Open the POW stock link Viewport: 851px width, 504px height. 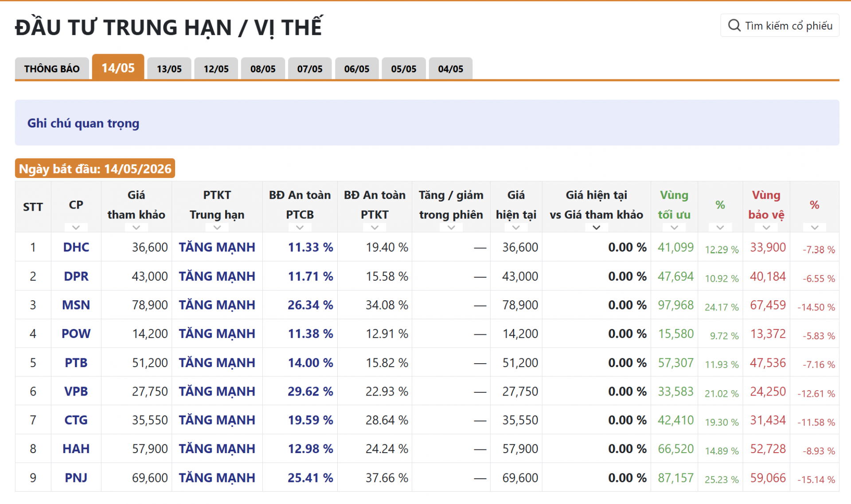tap(76, 334)
